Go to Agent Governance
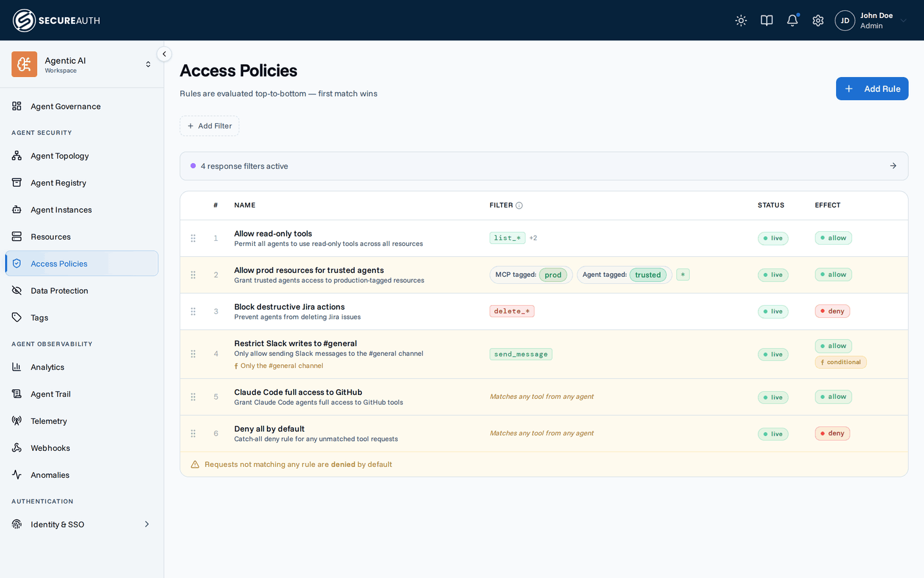The width and height of the screenshot is (924, 578). point(81,106)
